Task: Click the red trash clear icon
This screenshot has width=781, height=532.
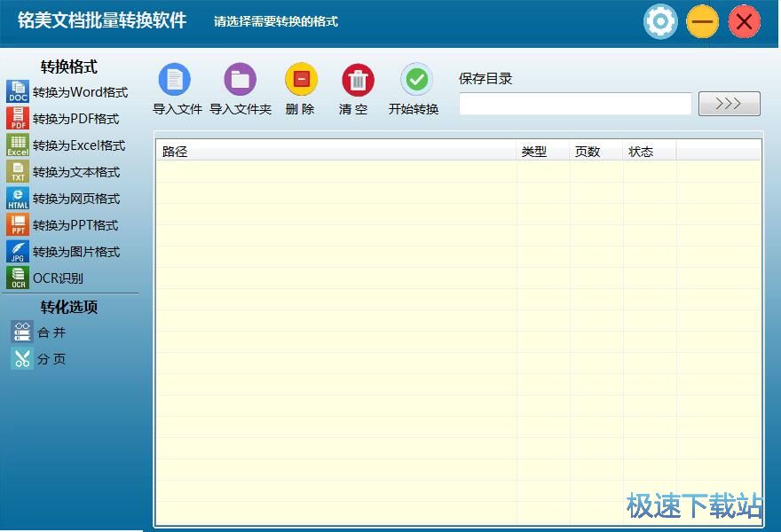Action: (x=358, y=80)
